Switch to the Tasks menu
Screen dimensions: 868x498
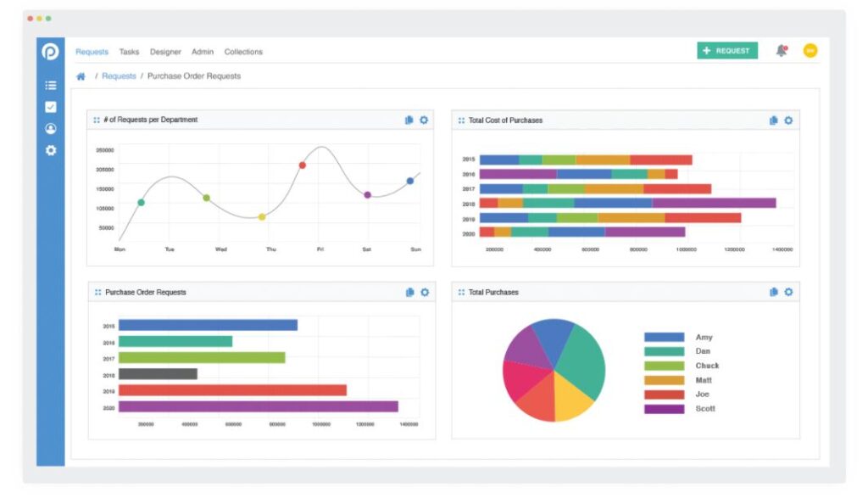pyautogui.click(x=129, y=52)
